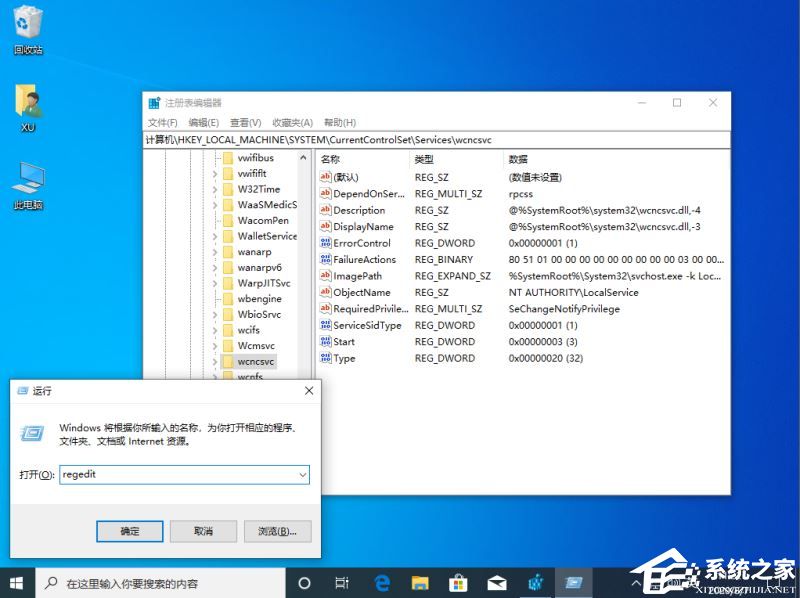Select the wcncsvc key in the tree
The height and width of the screenshot is (598, 800).
255,361
